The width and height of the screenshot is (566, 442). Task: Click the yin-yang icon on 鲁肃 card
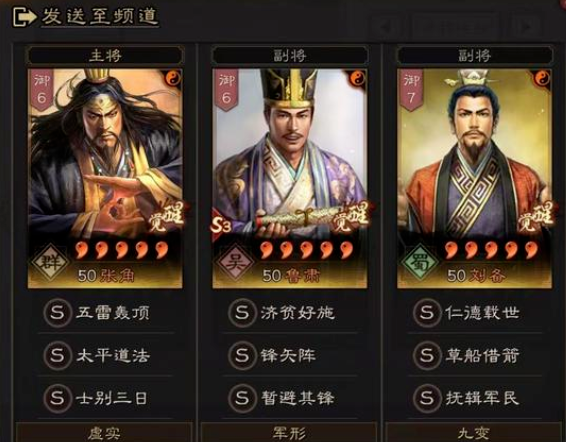point(358,78)
